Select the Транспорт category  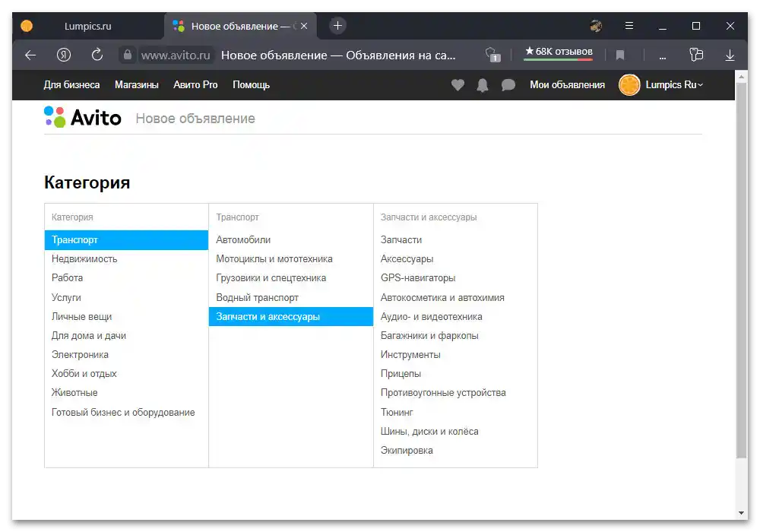point(126,240)
